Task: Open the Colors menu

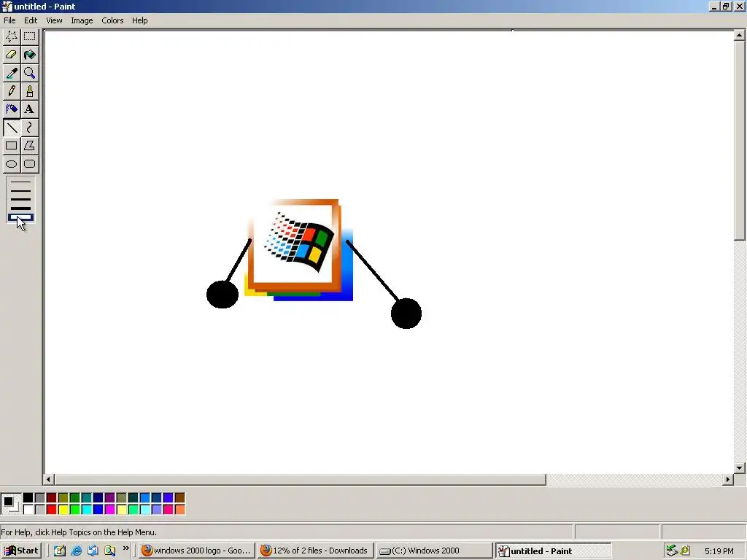Action: click(x=112, y=20)
